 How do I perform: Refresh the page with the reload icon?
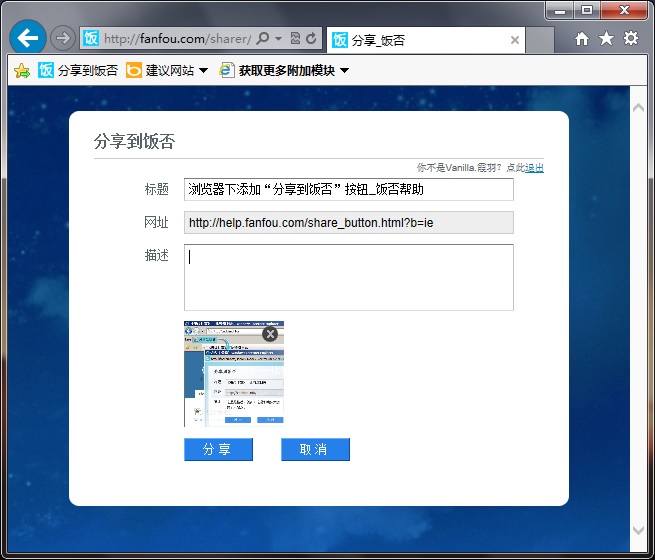pos(311,38)
